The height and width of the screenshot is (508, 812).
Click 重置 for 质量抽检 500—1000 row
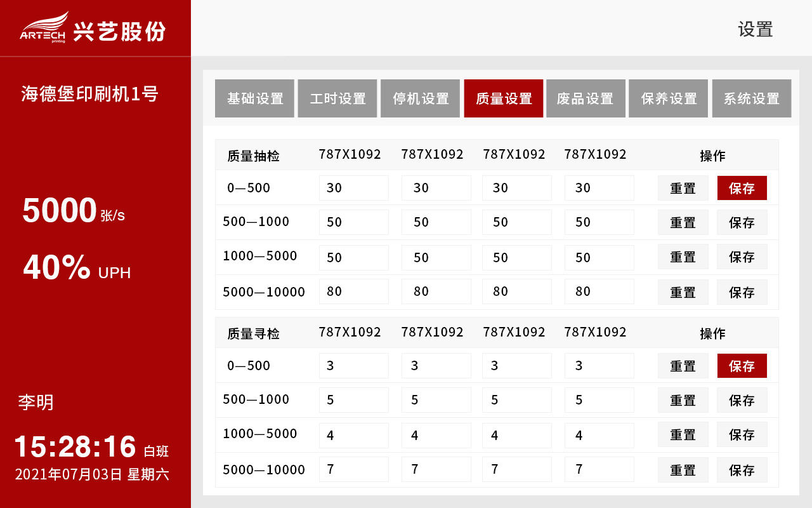[683, 222]
